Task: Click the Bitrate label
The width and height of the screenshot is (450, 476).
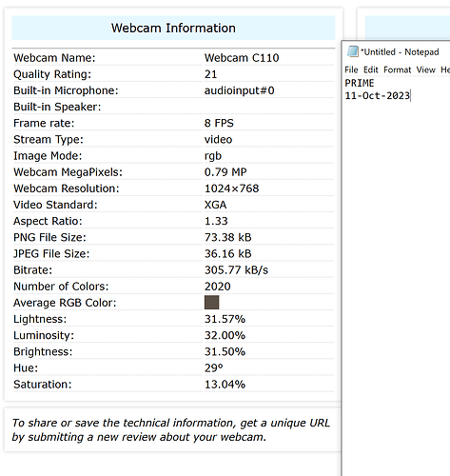Action: 32,270
